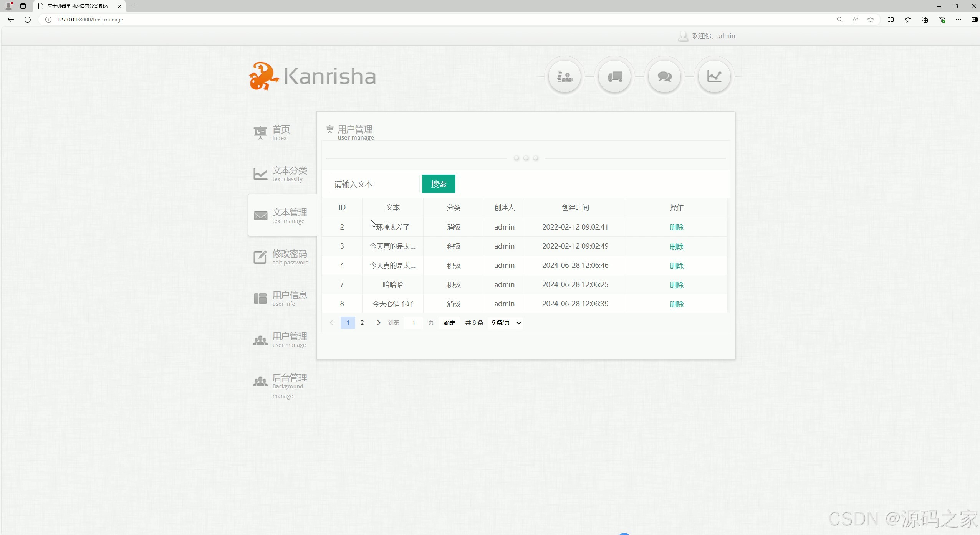Click the chat bubbles round icon
Viewport: 980px width, 535px height.
coord(664,76)
